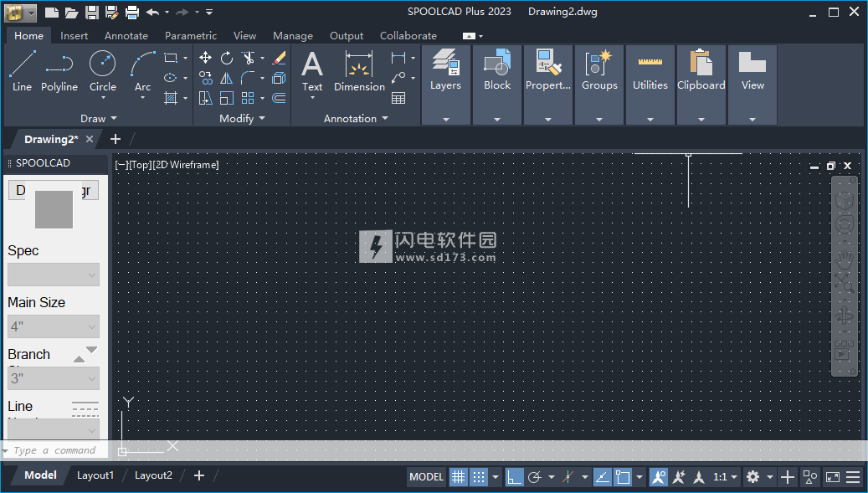Open the Block panel button
The height and width of the screenshot is (493, 868).
tap(497, 85)
